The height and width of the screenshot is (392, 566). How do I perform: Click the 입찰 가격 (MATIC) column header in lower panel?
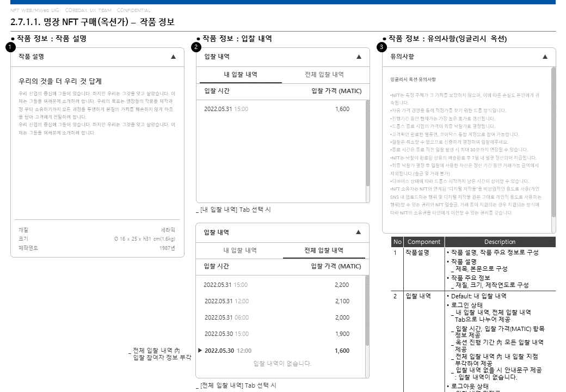[336, 266]
